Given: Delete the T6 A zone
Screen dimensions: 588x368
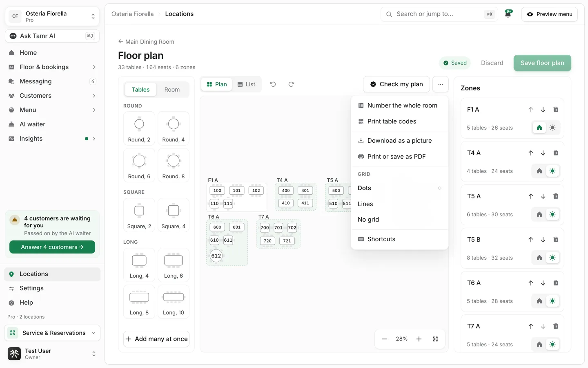Looking at the screenshot, I should click(555, 283).
